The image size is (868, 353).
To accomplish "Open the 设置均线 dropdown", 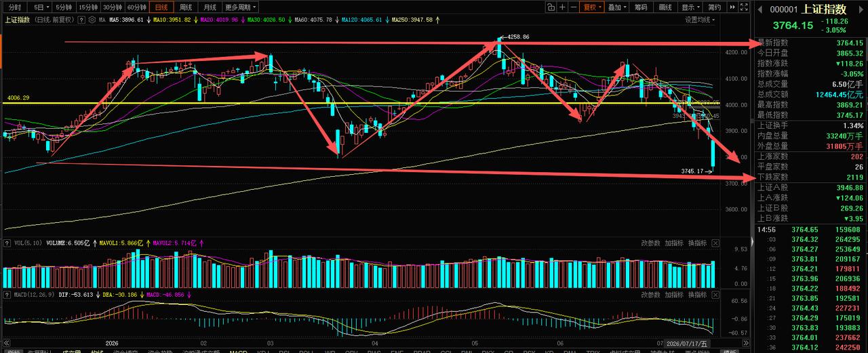I will 700,20.
